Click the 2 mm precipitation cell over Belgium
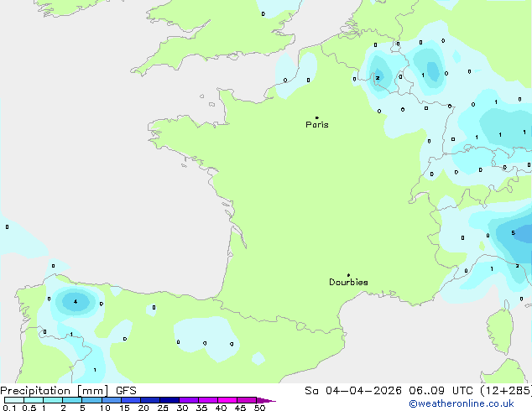 coord(378,78)
